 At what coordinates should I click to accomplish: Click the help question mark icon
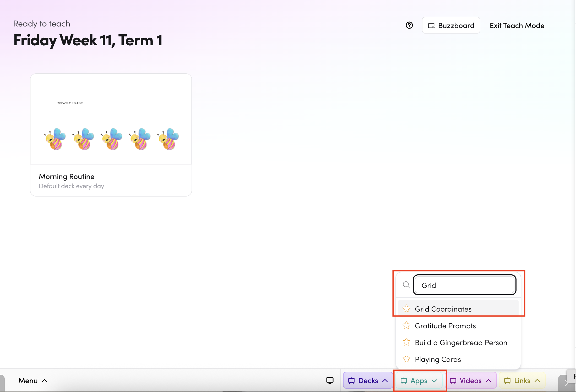[409, 25]
